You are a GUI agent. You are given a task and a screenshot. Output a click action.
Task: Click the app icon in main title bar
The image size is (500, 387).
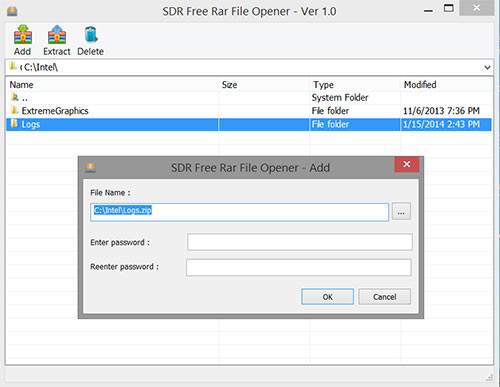(x=12, y=11)
